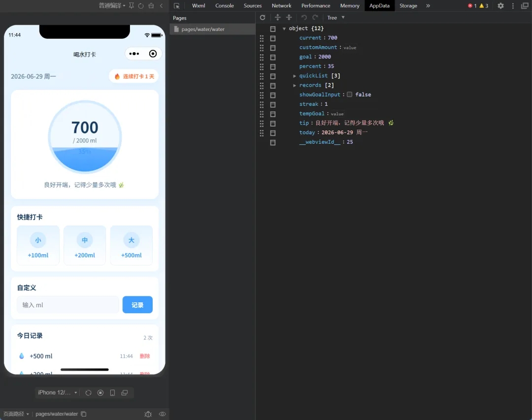Open the package icon in simulator toolbar
The image size is (532, 420).
(x=151, y=6)
